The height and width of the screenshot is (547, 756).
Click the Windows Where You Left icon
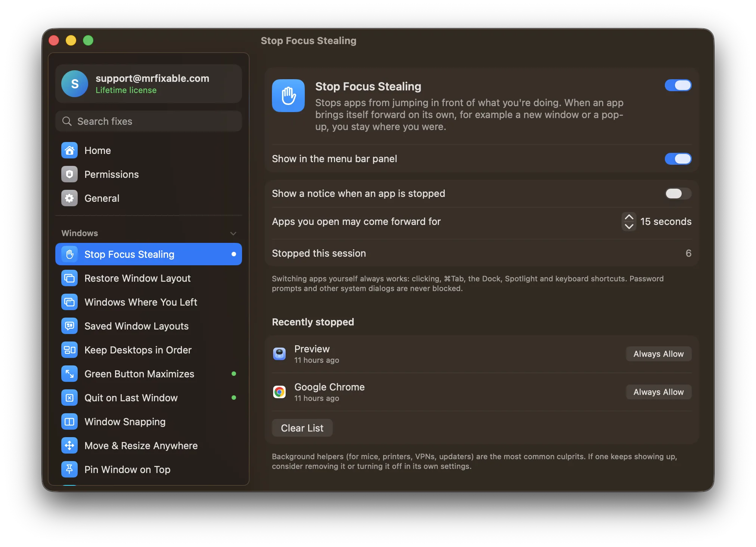(x=69, y=302)
